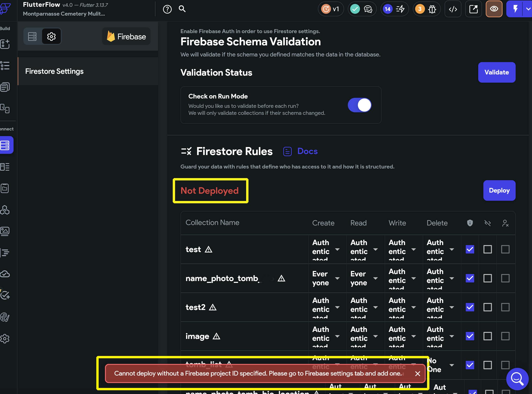Dismiss the red error notification
The height and width of the screenshot is (394, 532).
(x=417, y=373)
